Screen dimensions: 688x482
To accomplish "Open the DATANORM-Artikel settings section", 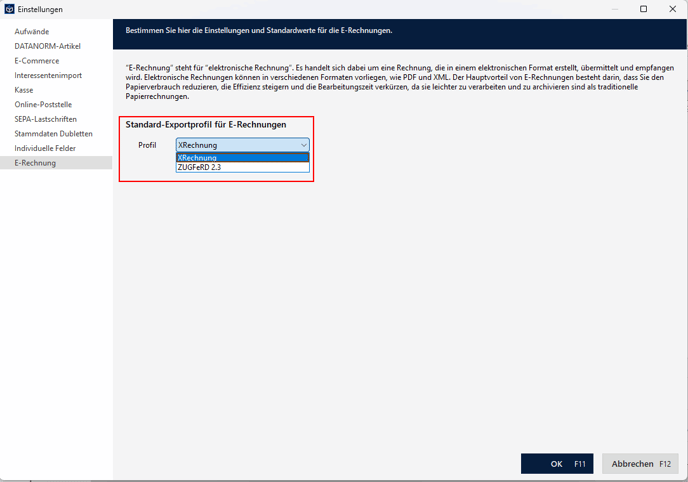I will (47, 46).
